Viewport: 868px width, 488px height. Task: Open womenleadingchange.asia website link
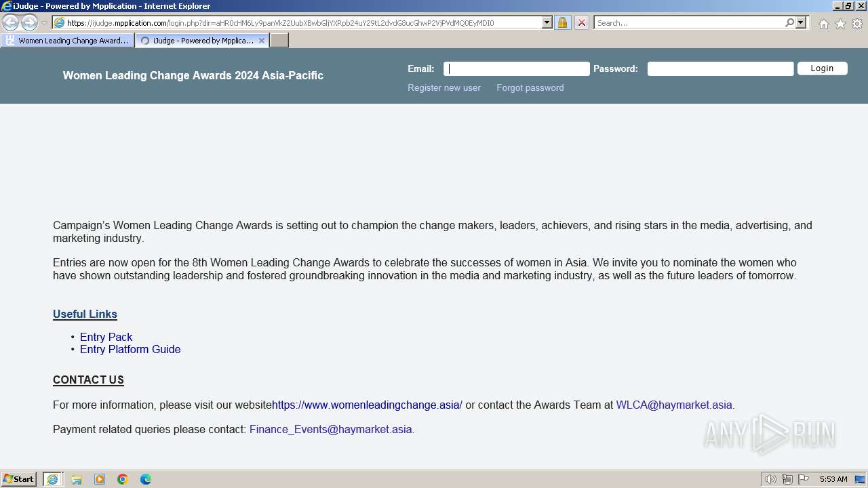[x=367, y=405]
